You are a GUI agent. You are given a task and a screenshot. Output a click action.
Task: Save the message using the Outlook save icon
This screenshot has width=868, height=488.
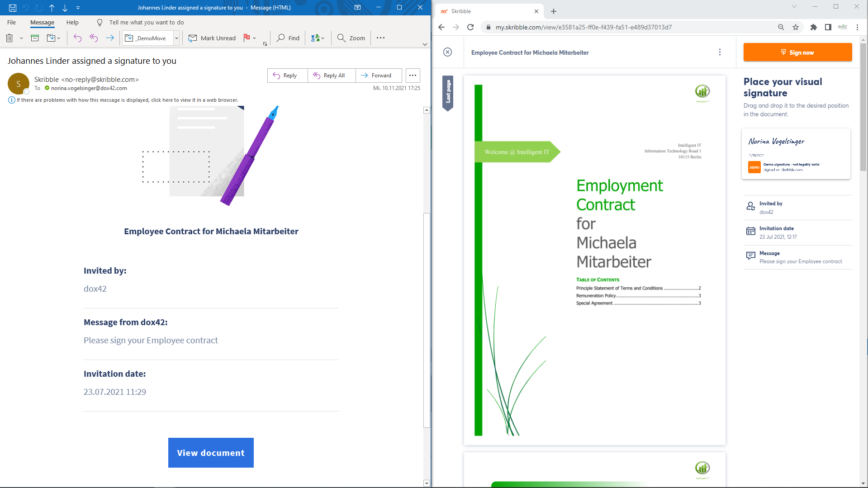(x=13, y=8)
